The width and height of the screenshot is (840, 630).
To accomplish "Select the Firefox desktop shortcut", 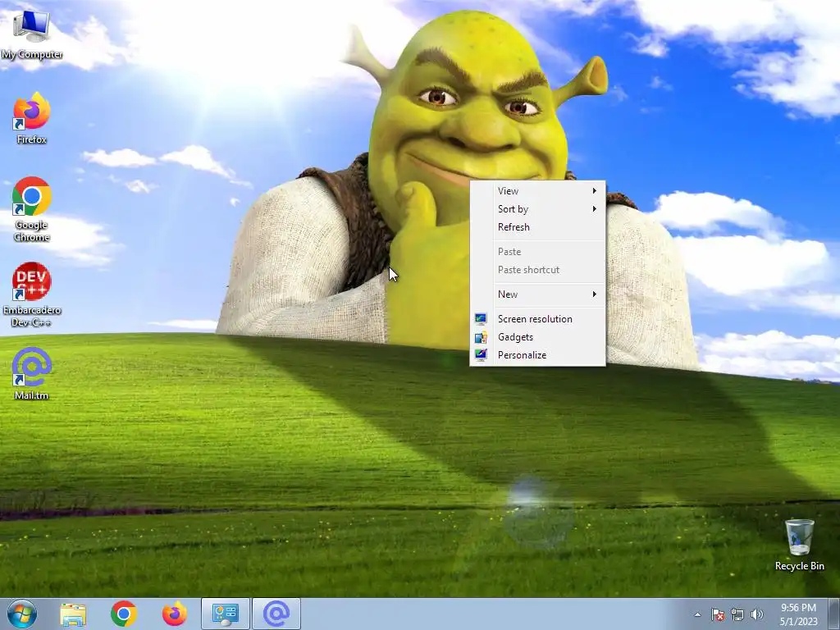I will click(x=32, y=118).
